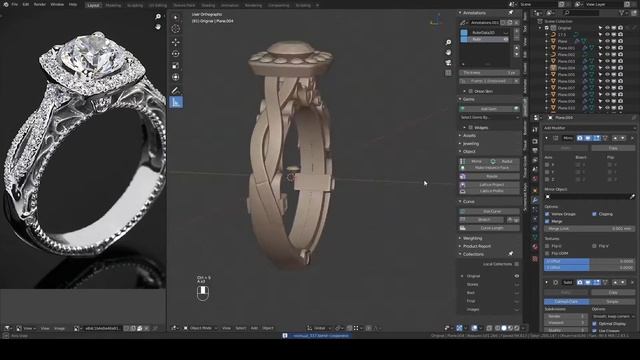Click the 3D viewport zoom magnifier gizmo
This screenshot has height=360, width=640.
click(448, 42)
